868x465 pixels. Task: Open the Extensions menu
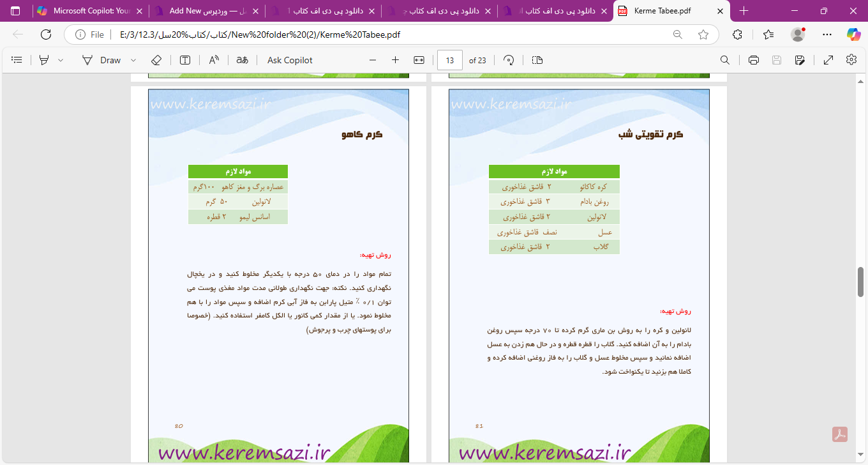tap(738, 34)
